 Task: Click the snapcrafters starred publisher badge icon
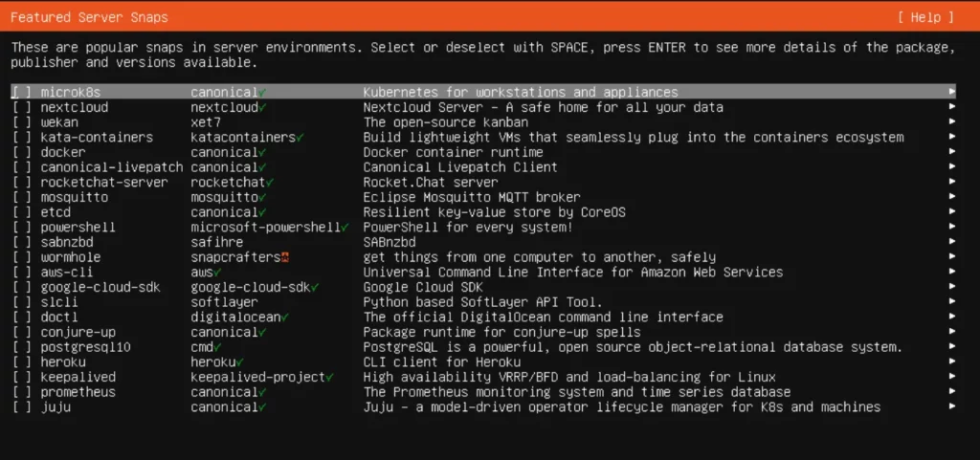point(285,257)
